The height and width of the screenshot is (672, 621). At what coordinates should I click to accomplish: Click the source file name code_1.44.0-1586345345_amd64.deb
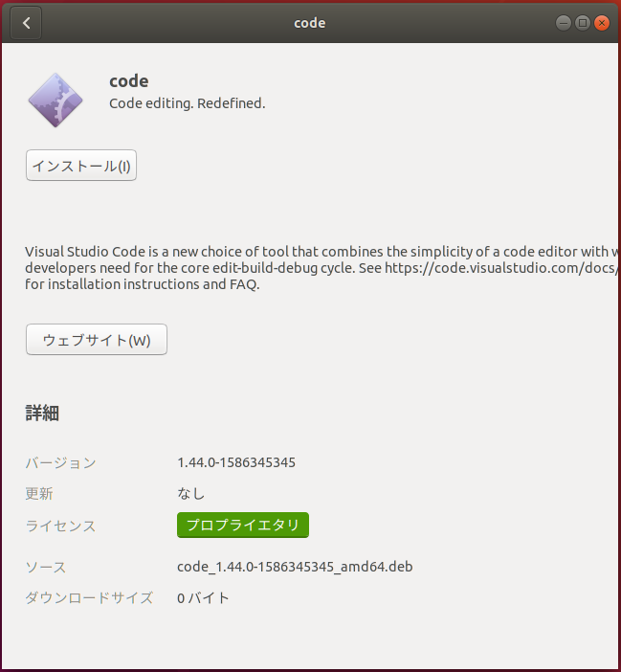click(295, 567)
